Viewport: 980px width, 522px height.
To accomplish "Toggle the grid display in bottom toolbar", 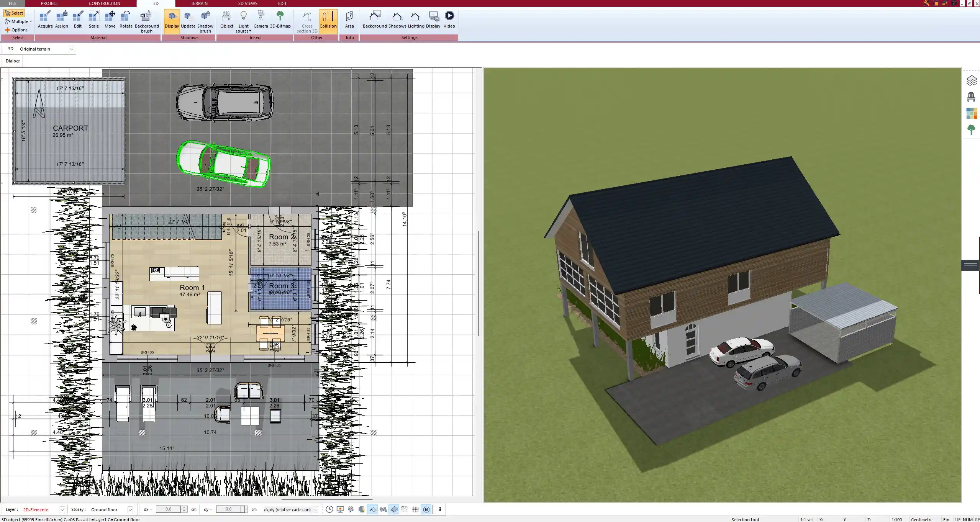I will pyautogui.click(x=415, y=509).
